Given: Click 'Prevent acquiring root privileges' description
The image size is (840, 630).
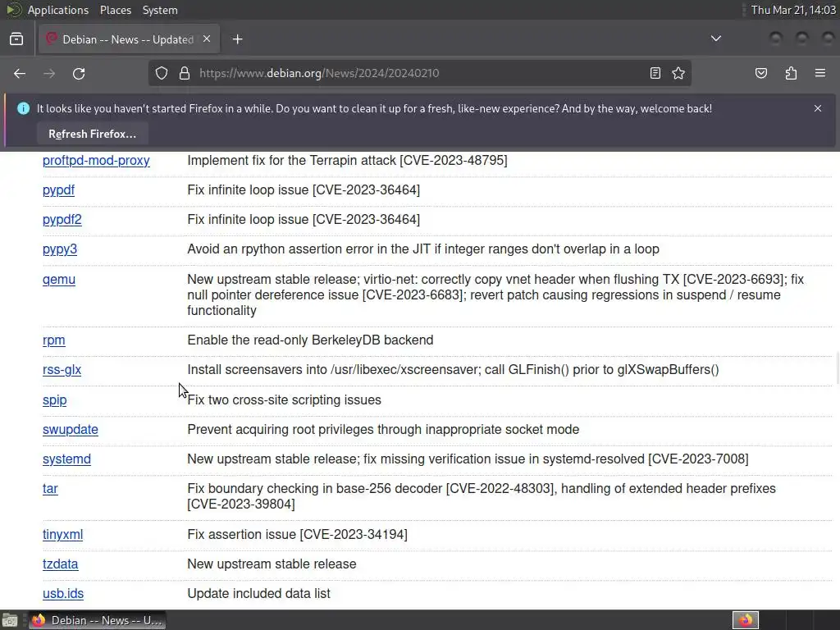Looking at the screenshot, I should click(x=383, y=430).
